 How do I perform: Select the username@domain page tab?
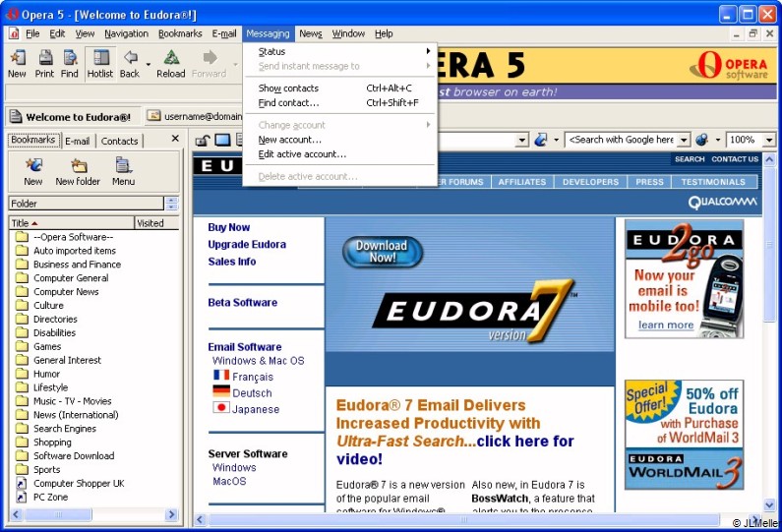click(x=196, y=116)
